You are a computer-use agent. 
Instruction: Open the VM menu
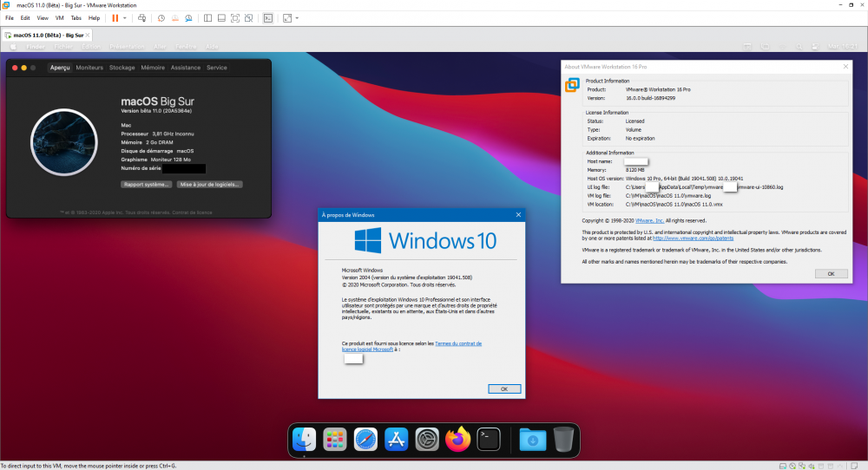59,18
